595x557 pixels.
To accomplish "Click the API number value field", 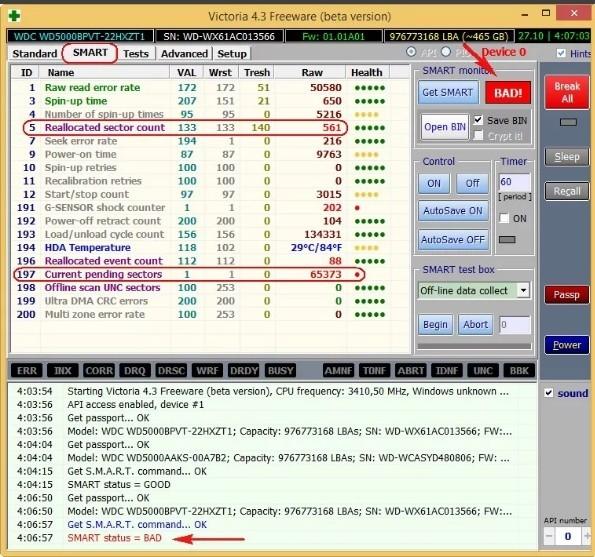I will (568, 536).
